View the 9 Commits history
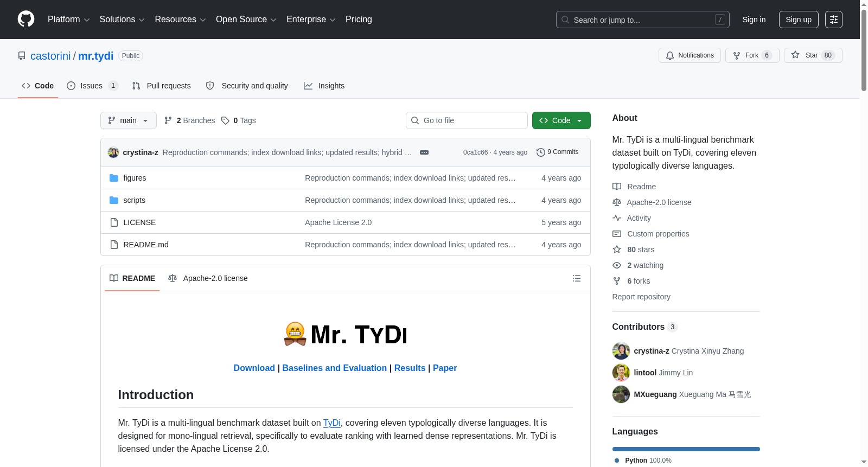 pyautogui.click(x=558, y=152)
